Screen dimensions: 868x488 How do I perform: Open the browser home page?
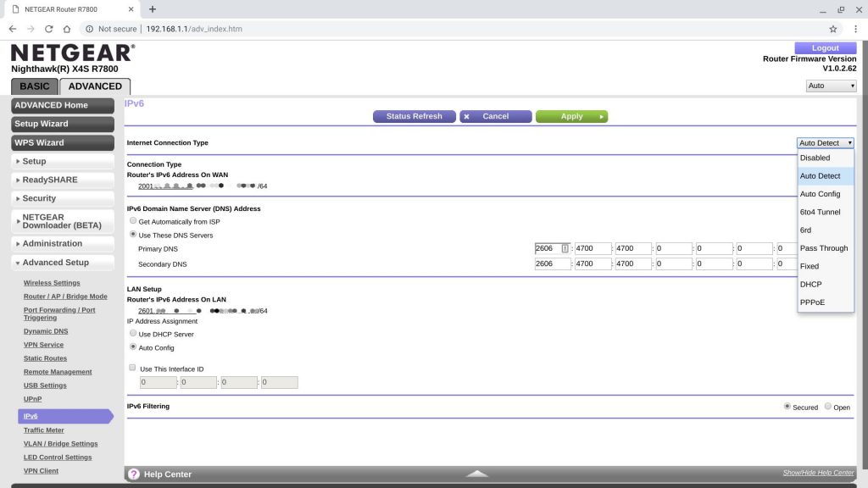tap(66, 29)
